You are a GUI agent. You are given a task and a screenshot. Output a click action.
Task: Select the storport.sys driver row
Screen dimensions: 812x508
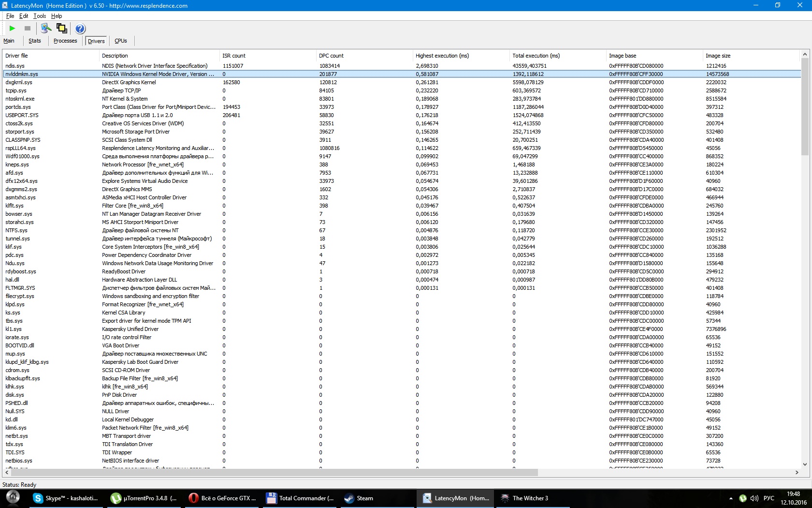[402, 132]
